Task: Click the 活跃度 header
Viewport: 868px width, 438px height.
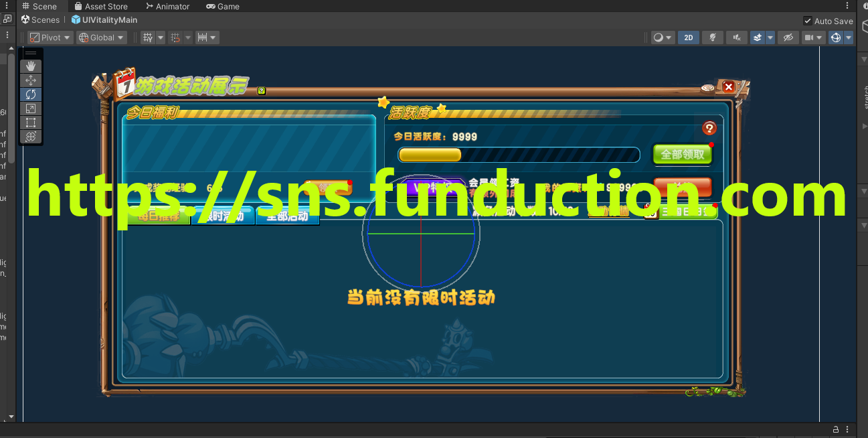Action: pos(409,113)
